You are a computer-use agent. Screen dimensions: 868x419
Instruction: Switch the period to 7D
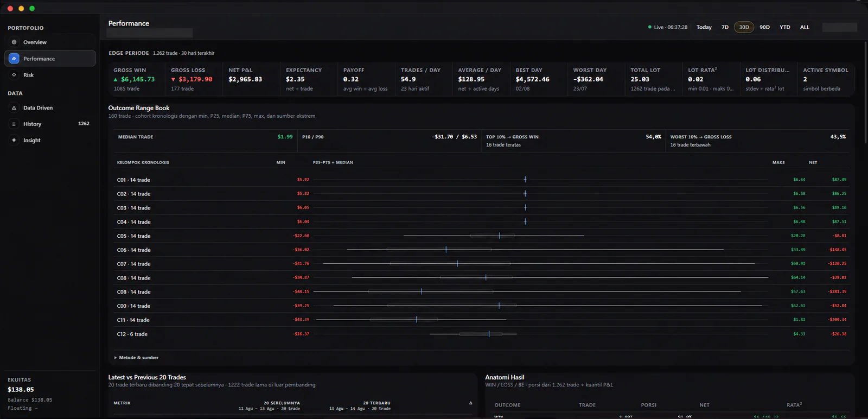tap(725, 27)
